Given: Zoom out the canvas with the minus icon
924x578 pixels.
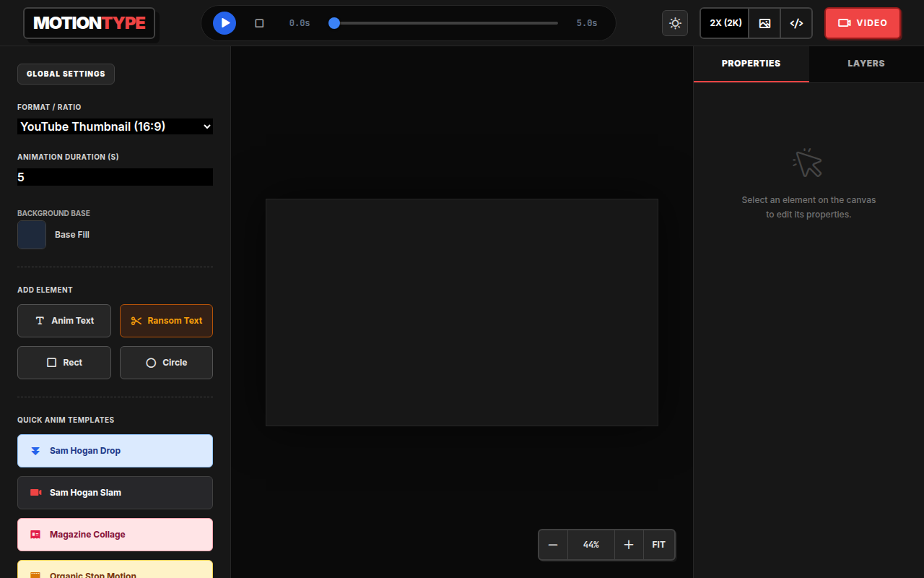Looking at the screenshot, I should [553, 545].
